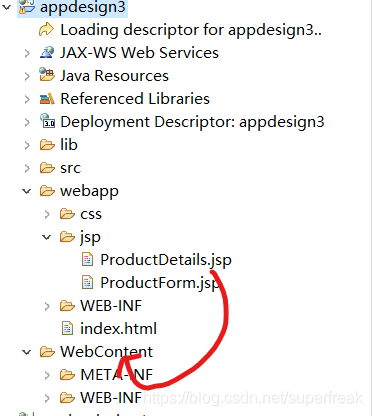This screenshot has width=372, height=416.
Task: Select 'Loading descriptor for appdesign3..' row
Action: (191, 30)
